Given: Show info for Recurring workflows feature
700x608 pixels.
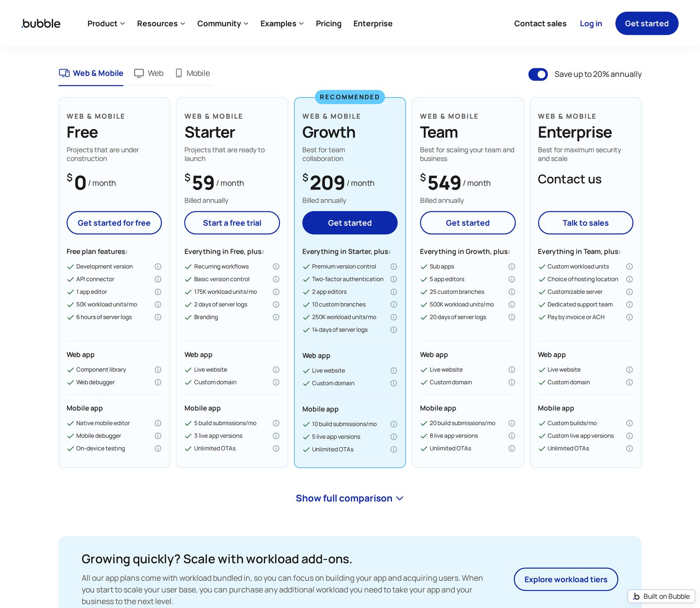Looking at the screenshot, I should click(x=276, y=267).
